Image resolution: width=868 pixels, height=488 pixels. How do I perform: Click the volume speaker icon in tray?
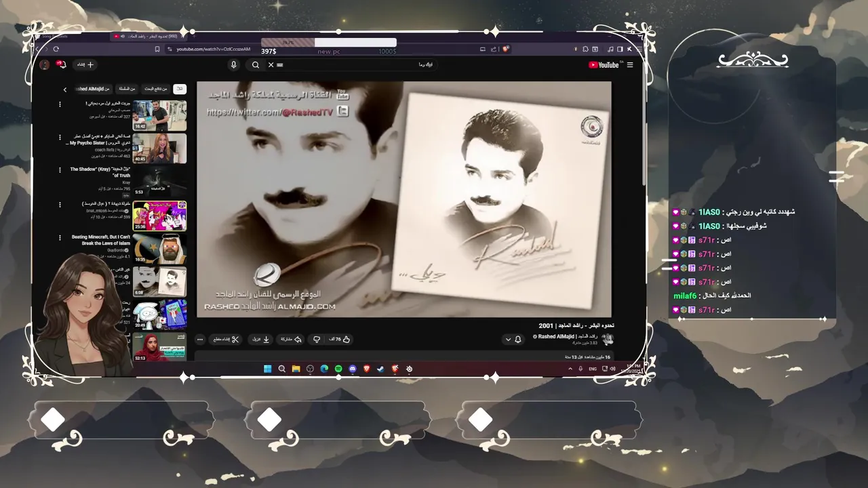pos(612,369)
